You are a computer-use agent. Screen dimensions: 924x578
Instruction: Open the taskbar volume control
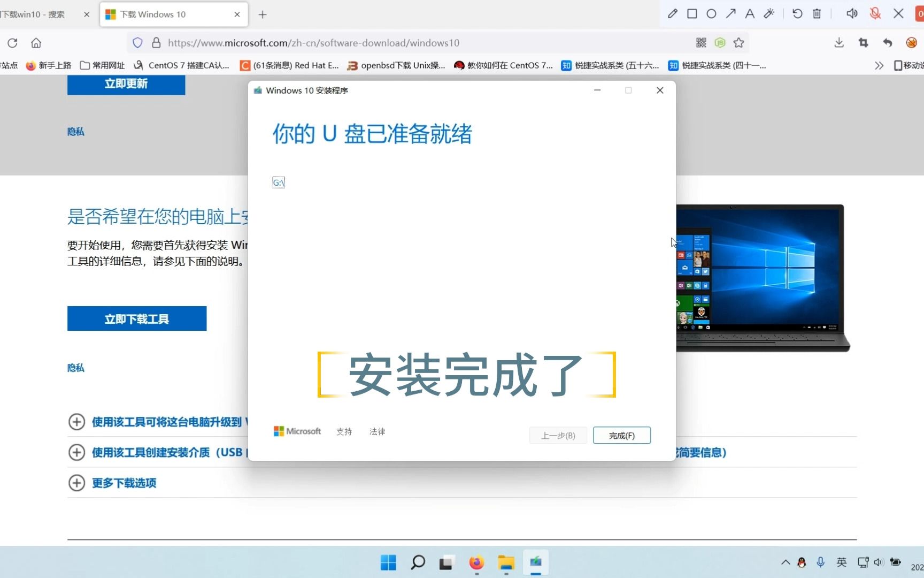point(879,562)
